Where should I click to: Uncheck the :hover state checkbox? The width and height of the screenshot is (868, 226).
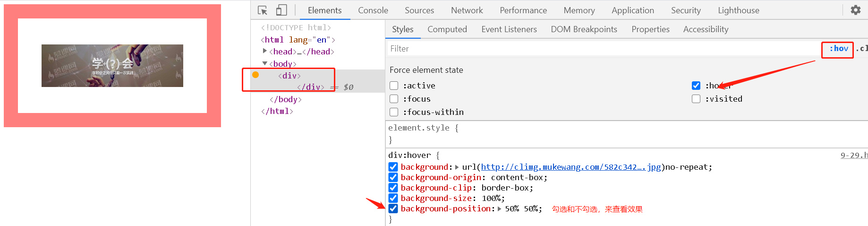[x=696, y=86]
